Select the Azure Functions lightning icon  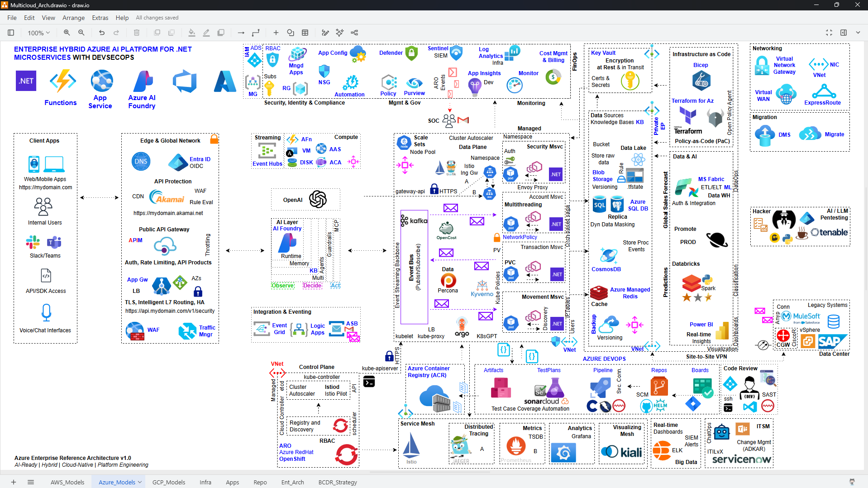tap(63, 81)
